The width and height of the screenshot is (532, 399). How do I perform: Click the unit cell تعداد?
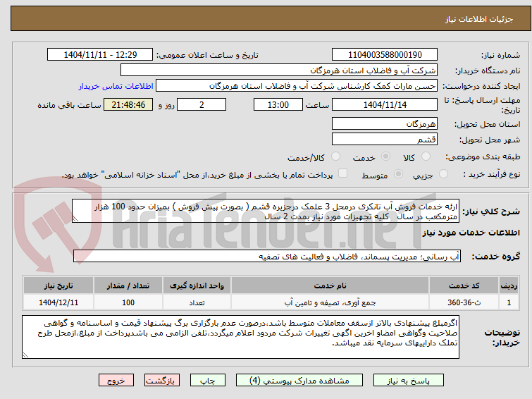[x=197, y=302]
